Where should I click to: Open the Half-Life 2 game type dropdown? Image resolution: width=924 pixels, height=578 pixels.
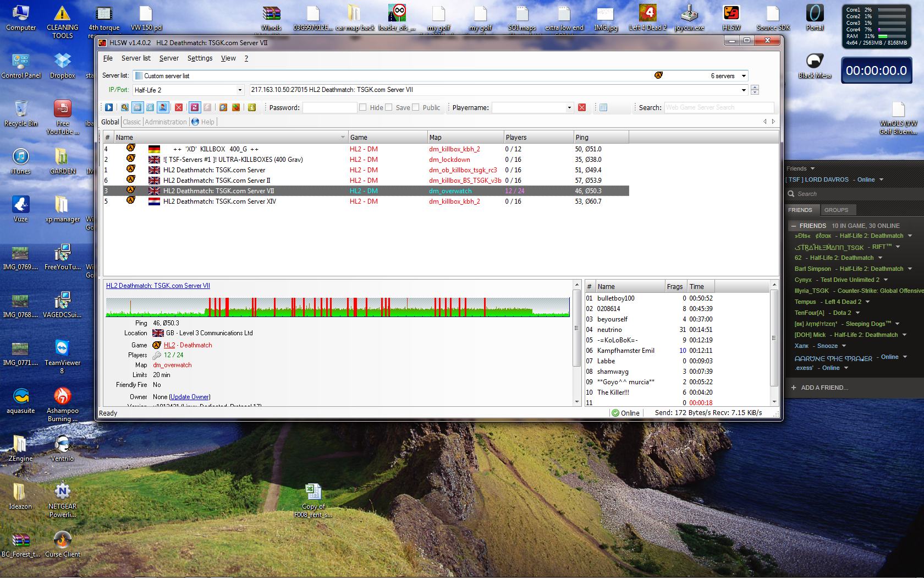coord(240,90)
